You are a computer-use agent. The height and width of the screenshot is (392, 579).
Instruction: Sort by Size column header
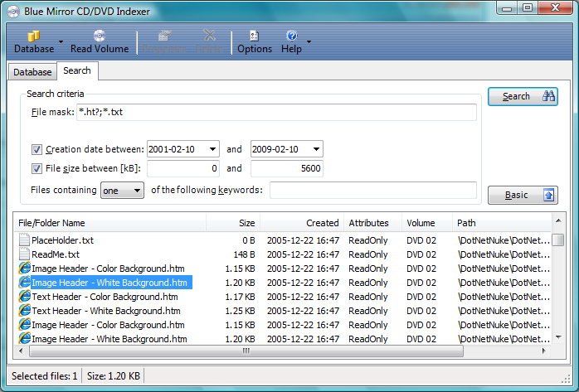pyautogui.click(x=233, y=223)
